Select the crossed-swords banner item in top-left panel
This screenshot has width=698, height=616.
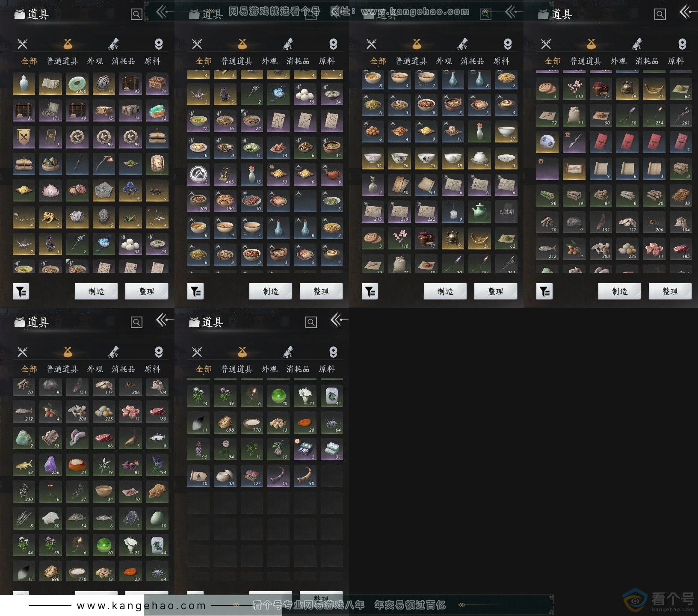pyautogui.click(x=24, y=137)
